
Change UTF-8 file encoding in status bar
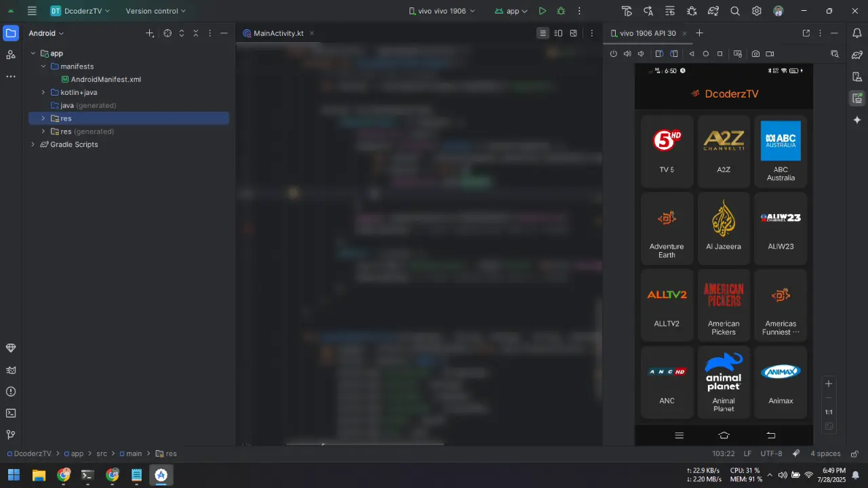[771, 453]
